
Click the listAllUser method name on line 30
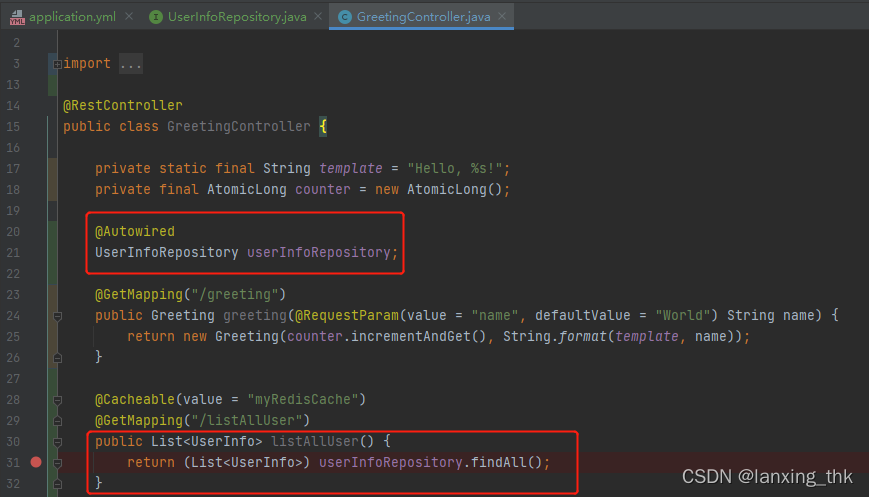tap(314, 442)
